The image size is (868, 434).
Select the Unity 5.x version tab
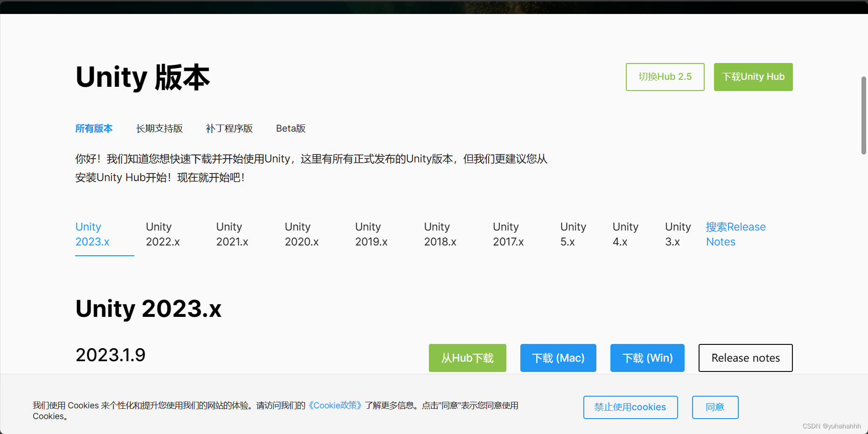click(x=573, y=234)
